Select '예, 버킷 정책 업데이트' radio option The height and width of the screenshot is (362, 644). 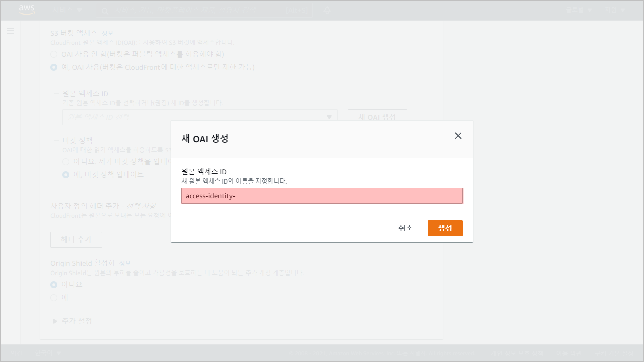[x=66, y=175]
